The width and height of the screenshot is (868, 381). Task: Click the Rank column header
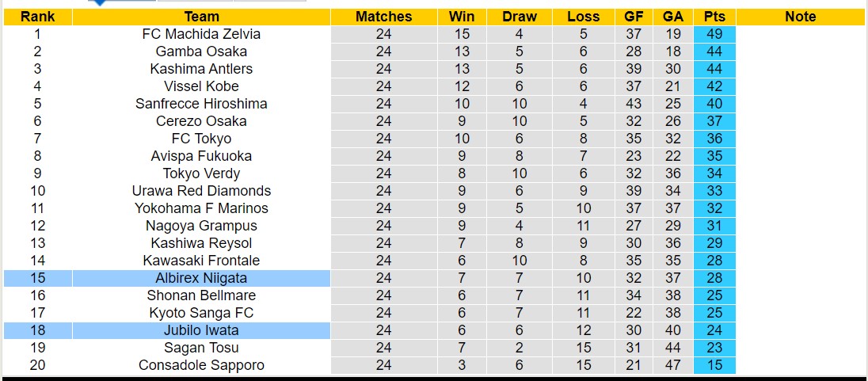(37, 17)
